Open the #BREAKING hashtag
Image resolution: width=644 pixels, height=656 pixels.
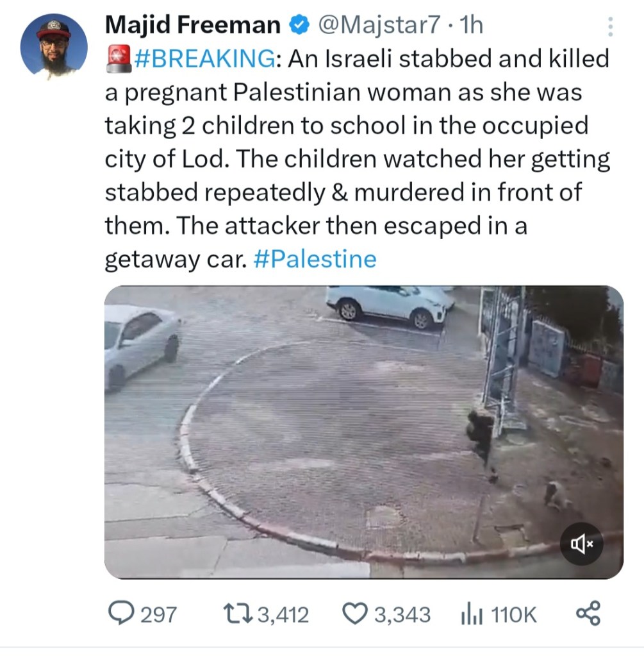pyautogui.click(x=204, y=59)
